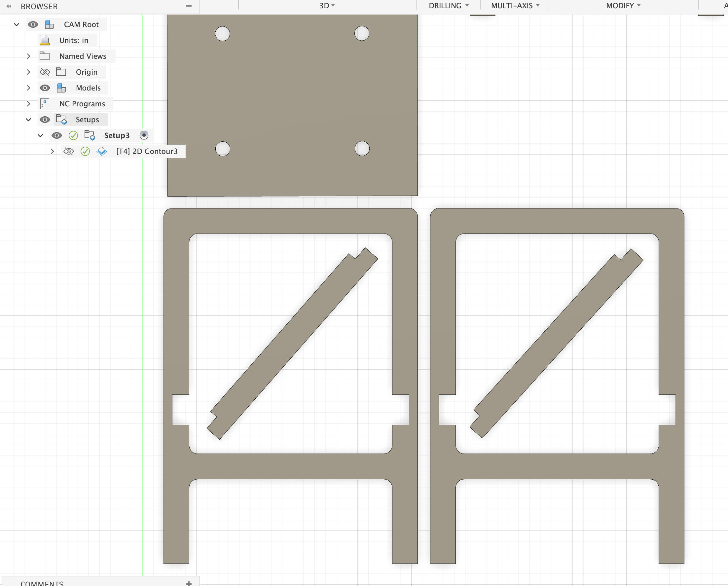Collapse the Setups tree node

click(28, 120)
